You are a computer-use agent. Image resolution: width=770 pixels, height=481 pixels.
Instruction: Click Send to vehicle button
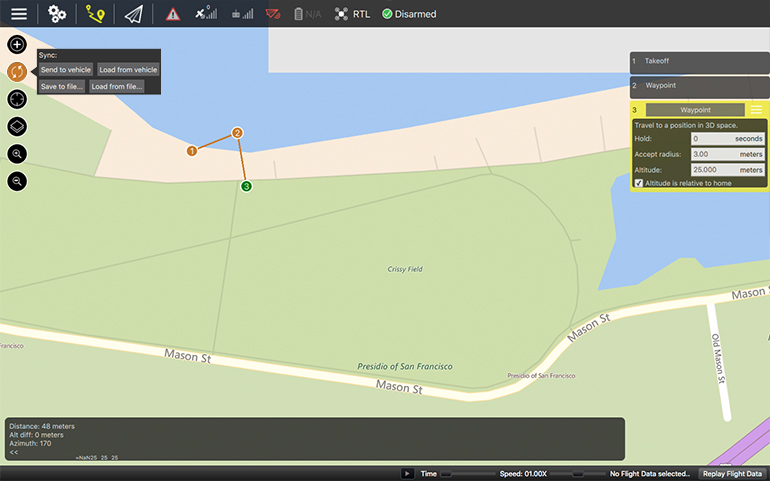pyautogui.click(x=66, y=70)
